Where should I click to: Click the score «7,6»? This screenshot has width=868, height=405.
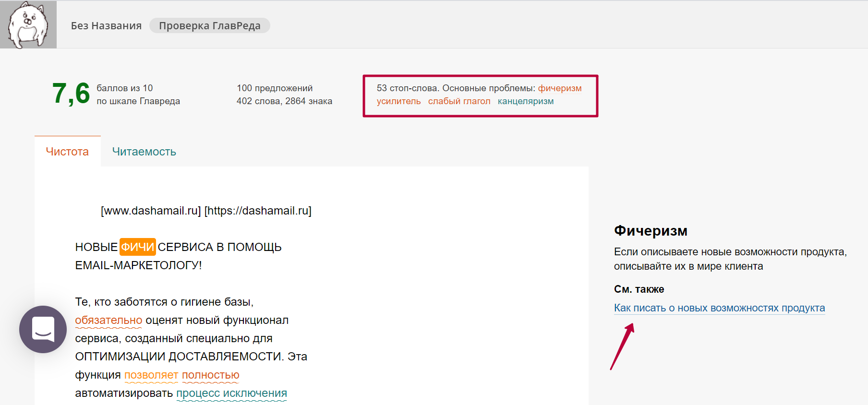pos(71,94)
